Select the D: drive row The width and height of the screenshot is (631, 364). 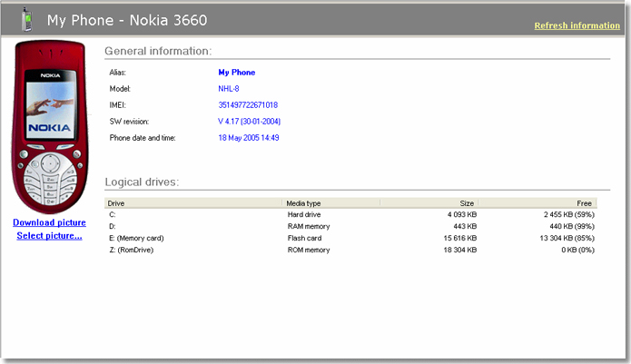[113, 226]
